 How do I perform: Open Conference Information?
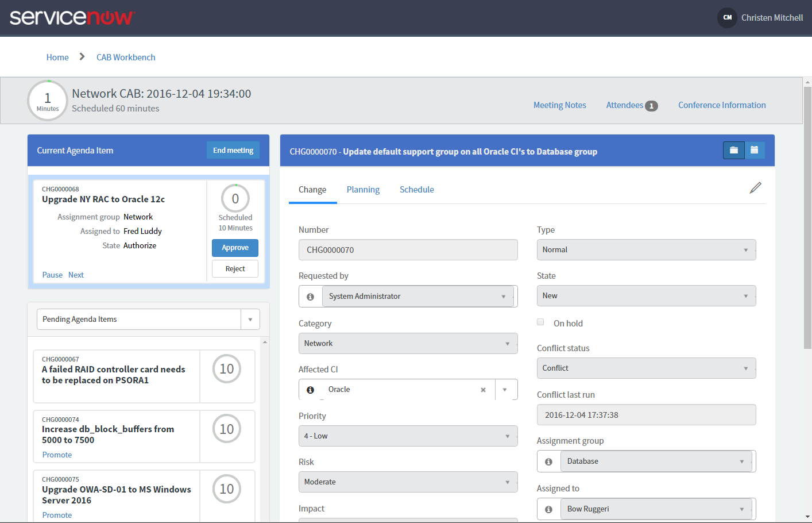722,105
